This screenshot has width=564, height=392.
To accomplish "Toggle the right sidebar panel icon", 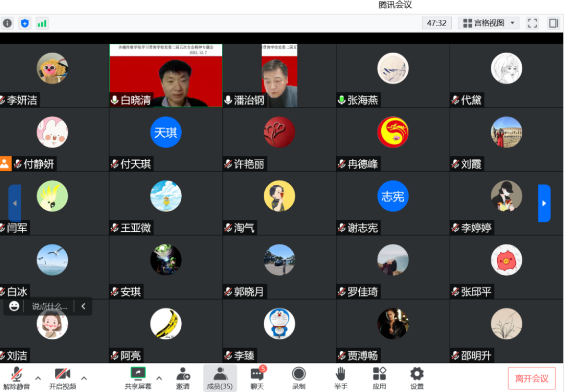I will pos(554,23).
